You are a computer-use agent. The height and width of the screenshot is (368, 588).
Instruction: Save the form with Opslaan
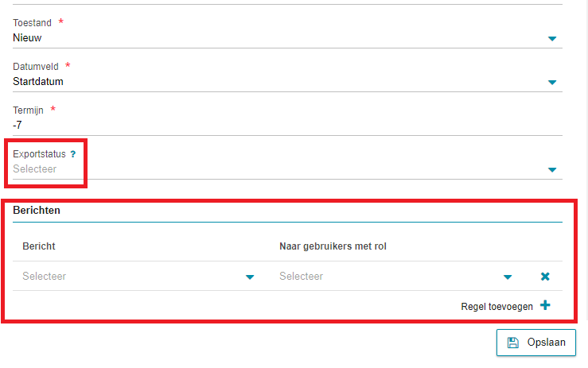coord(536,343)
